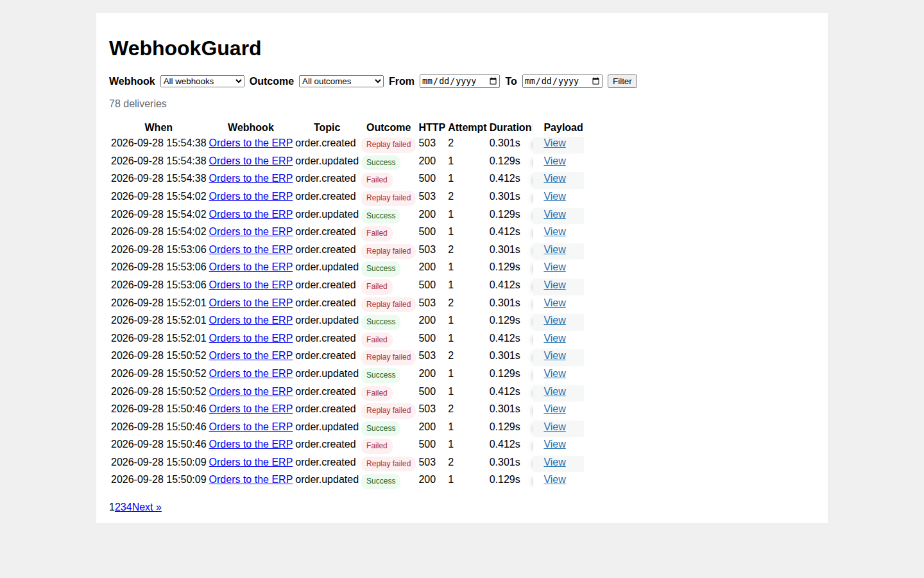This screenshot has height=578, width=924.
Task: Click the 'Payload' column header
Action: click(x=563, y=127)
